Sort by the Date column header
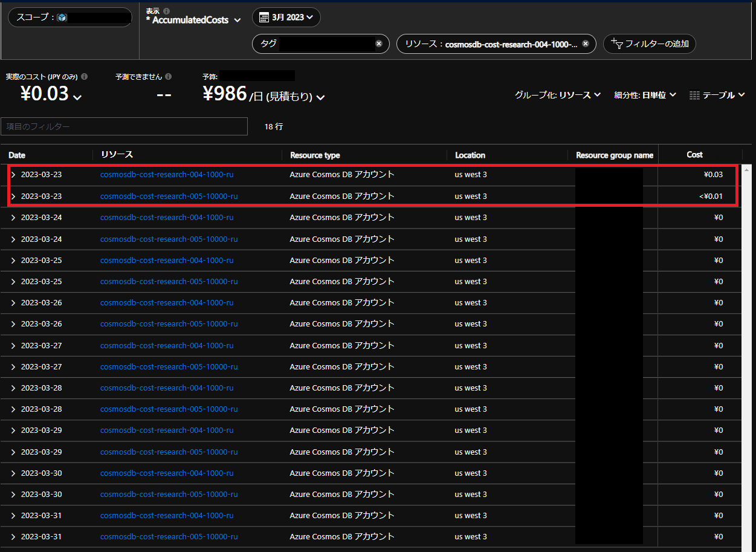The image size is (756, 552). (x=17, y=155)
